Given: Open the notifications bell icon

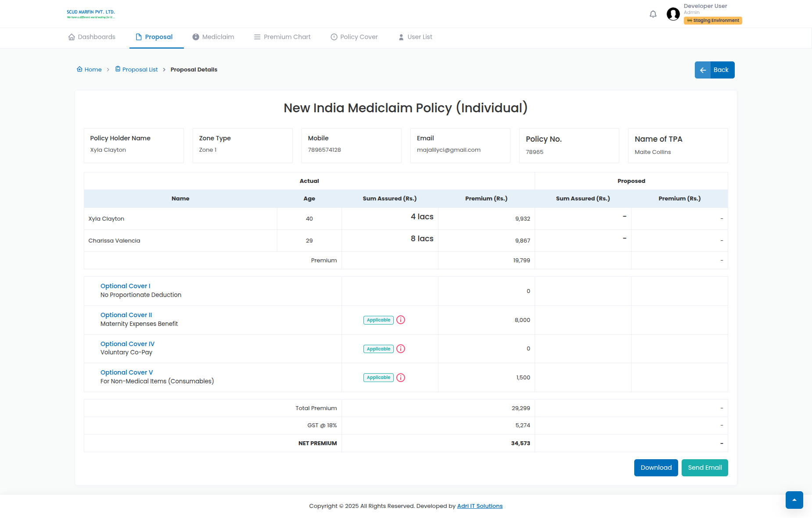Looking at the screenshot, I should (653, 14).
